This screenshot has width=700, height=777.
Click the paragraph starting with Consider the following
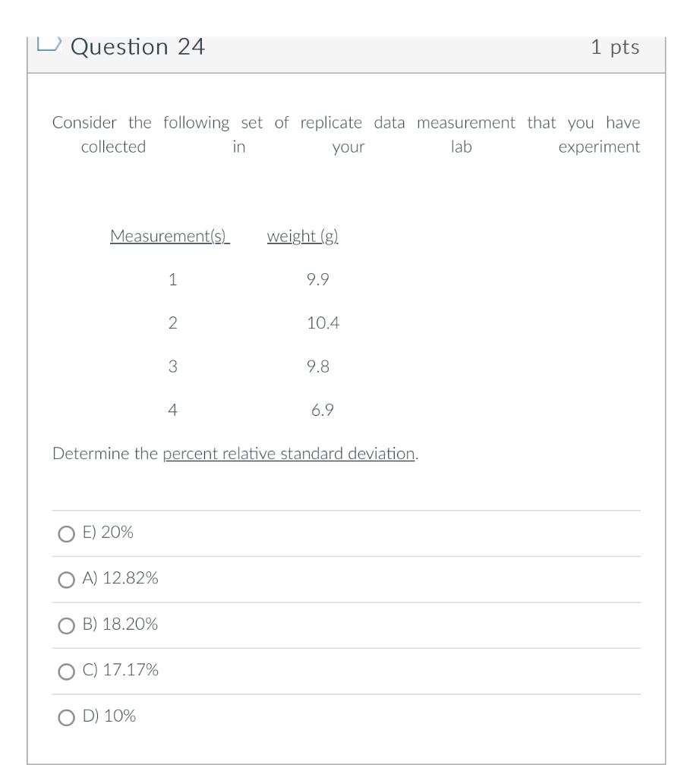point(347,134)
